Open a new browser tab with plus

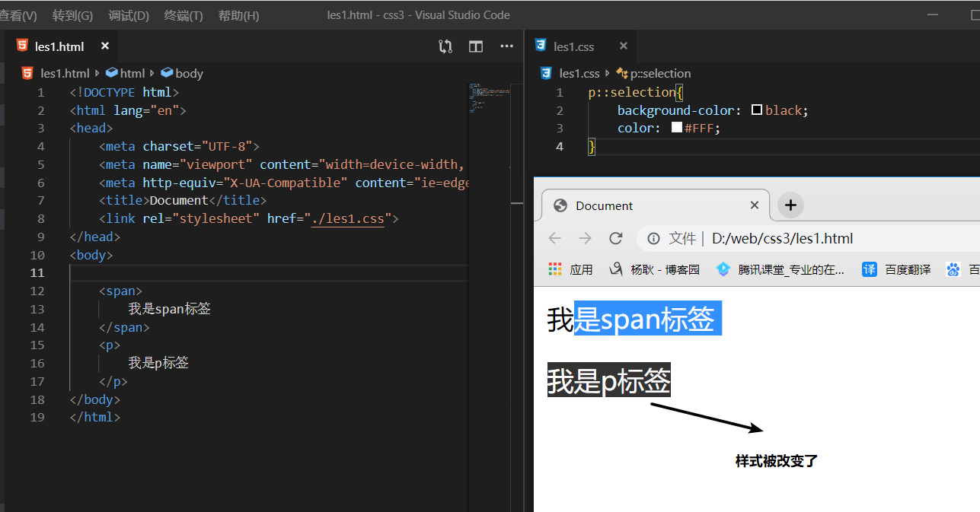(790, 205)
